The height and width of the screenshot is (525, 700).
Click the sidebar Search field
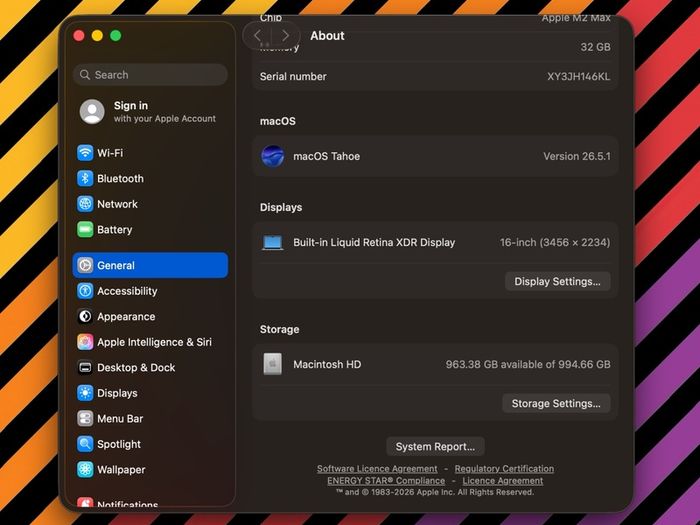[x=150, y=75]
